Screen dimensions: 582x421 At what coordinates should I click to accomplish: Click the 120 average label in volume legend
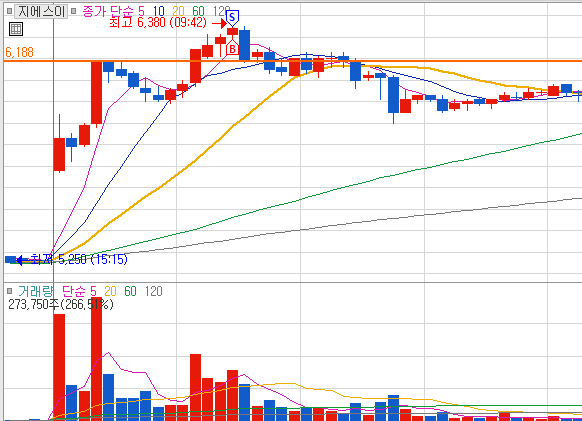click(154, 291)
